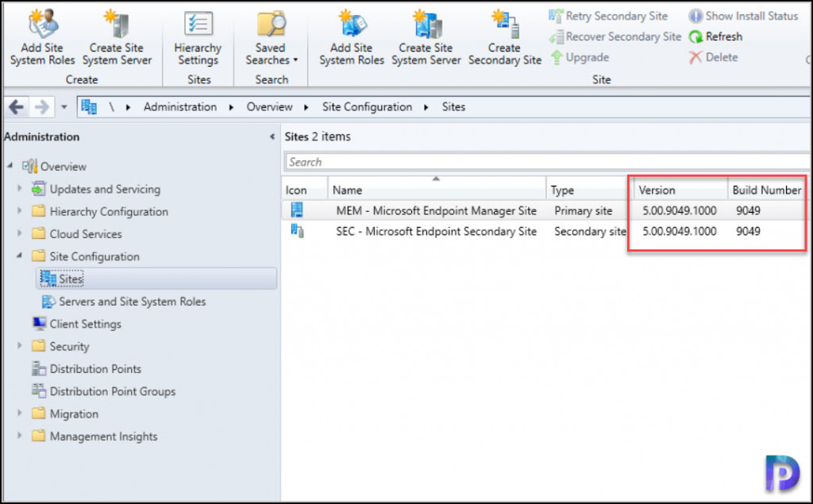Viewport: 813px width, 504px height.
Task: Click Sites in the breadcrumb
Action: pyautogui.click(x=453, y=107)
